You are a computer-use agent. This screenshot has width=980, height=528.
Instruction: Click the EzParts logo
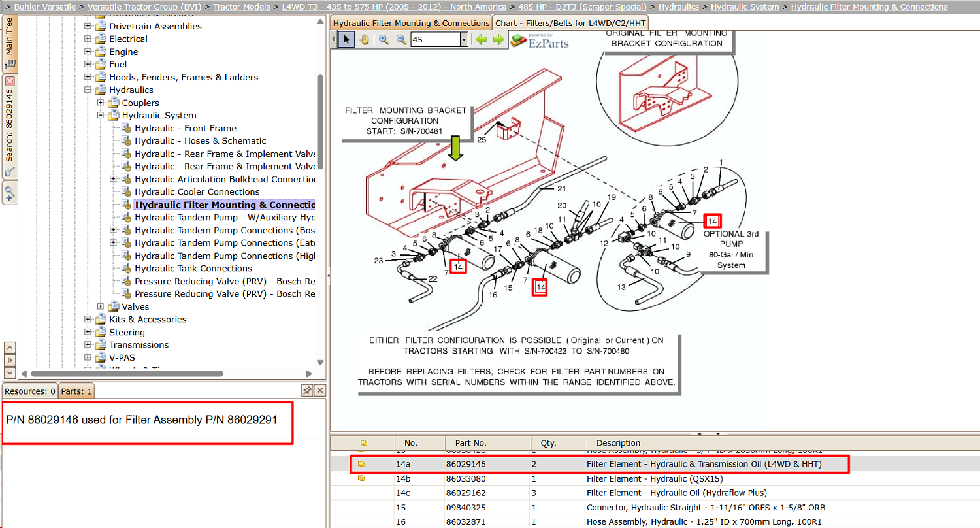pos(540,40)
